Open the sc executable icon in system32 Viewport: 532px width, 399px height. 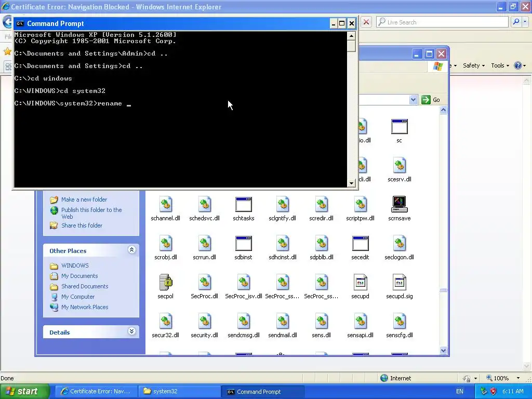tap(400, 127)
